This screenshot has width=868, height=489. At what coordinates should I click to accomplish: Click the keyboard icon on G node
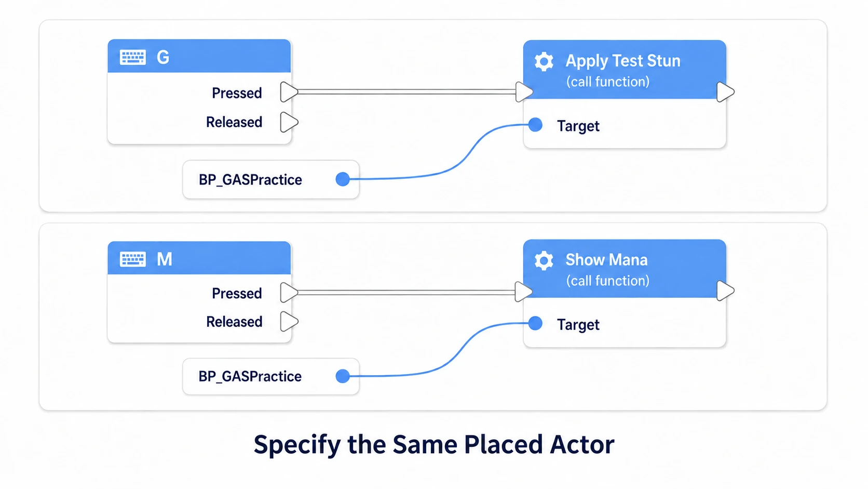(133, 57)
